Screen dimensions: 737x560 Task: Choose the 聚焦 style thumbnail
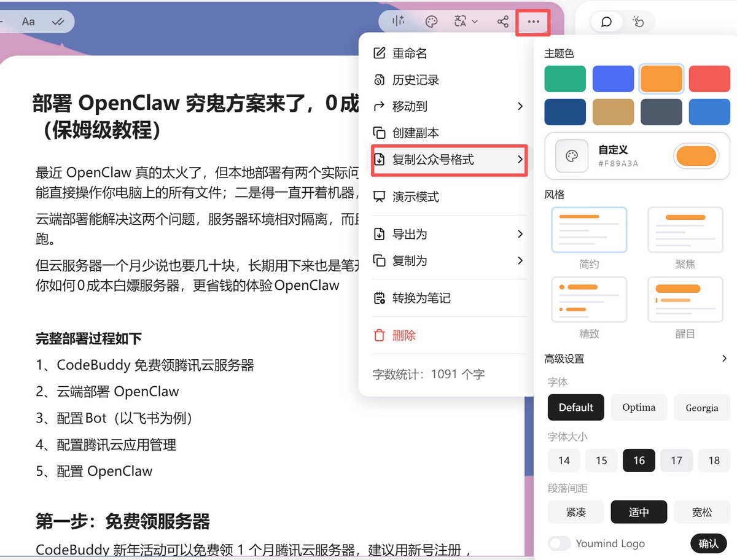point(685,230)
